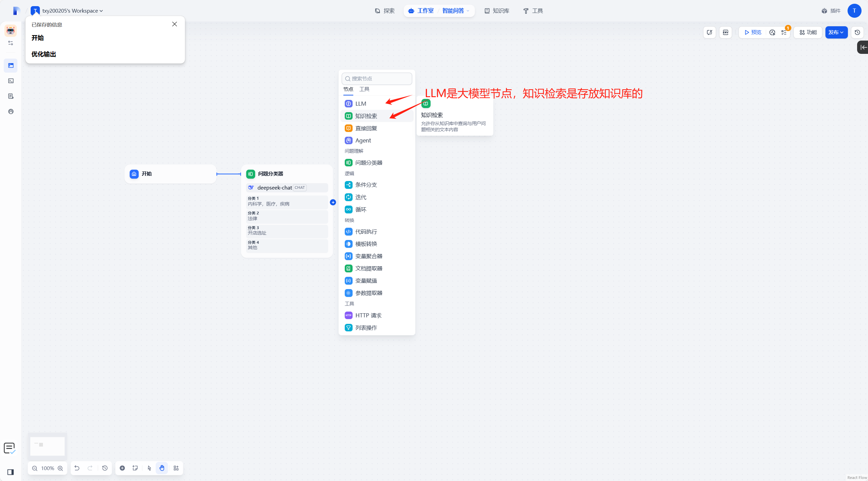Viewport: 868px width, 481px height.
Task: Switch to pointer selection mode
Action: point(149,468)
